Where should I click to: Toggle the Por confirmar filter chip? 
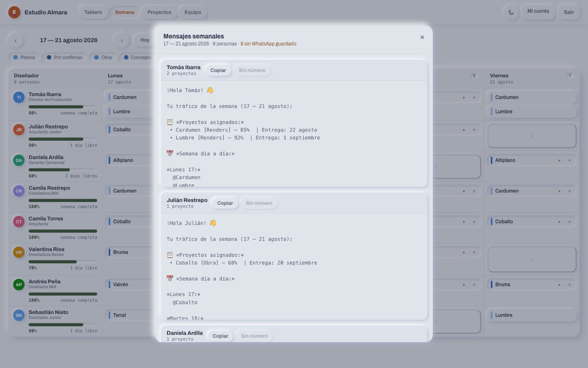(x=64, y=57)
